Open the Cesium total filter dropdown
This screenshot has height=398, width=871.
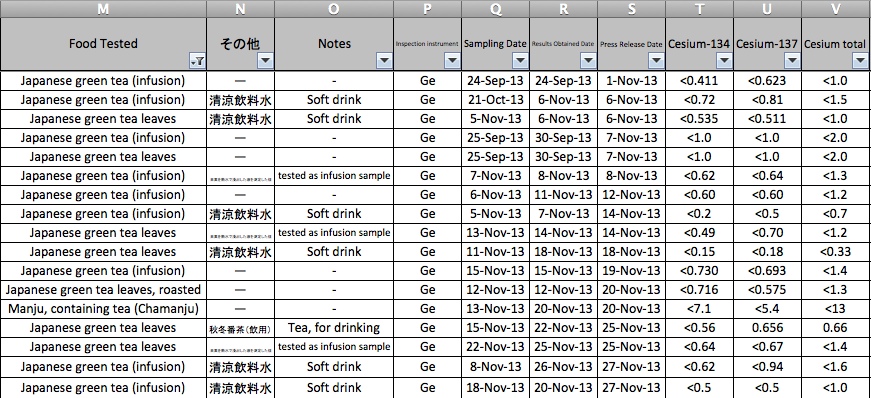coord(860,61)
